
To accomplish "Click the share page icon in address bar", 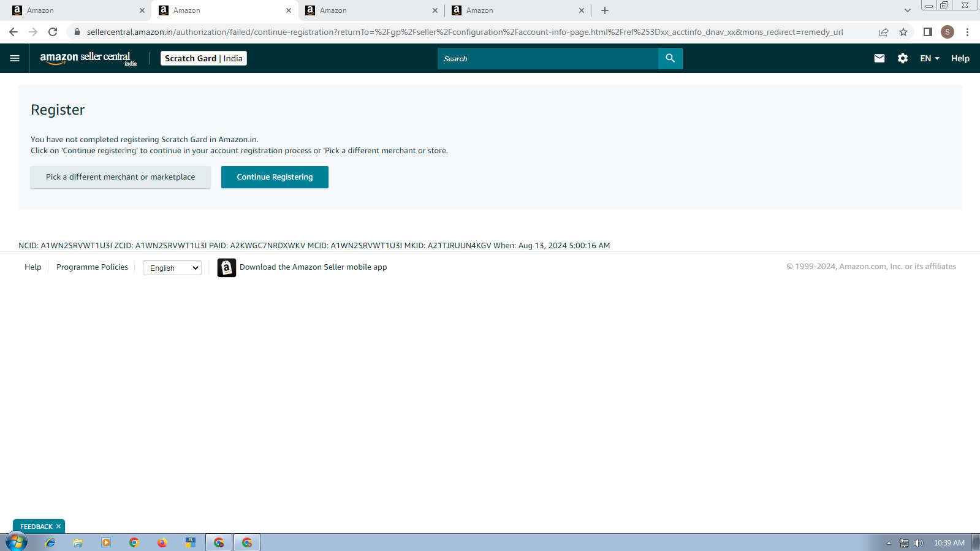I will click(883, 32).
